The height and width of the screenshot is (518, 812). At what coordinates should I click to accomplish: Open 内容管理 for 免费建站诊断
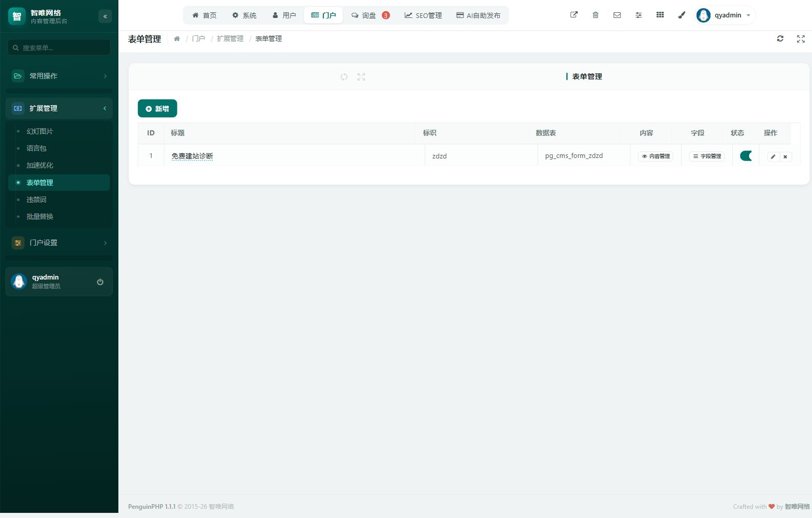coord(656,156)
